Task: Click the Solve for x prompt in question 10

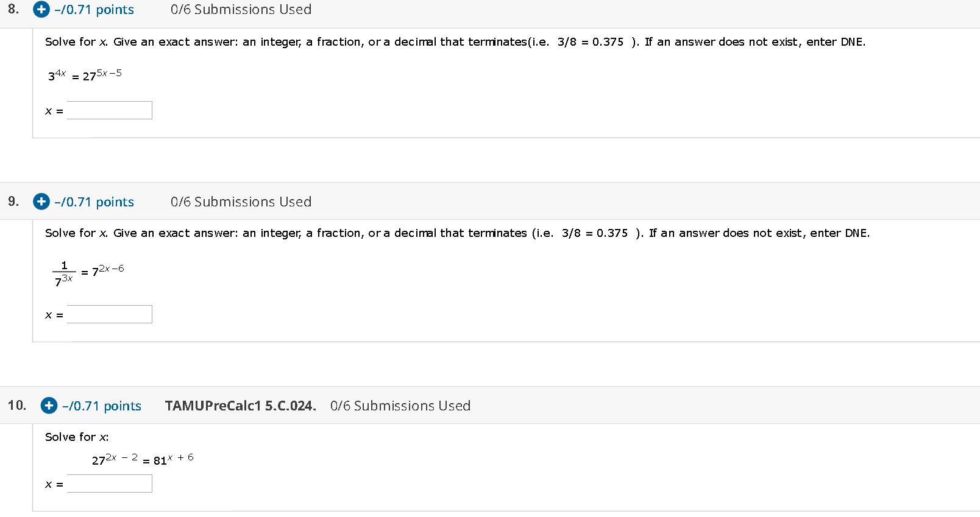Action: [x=76, y=437]
